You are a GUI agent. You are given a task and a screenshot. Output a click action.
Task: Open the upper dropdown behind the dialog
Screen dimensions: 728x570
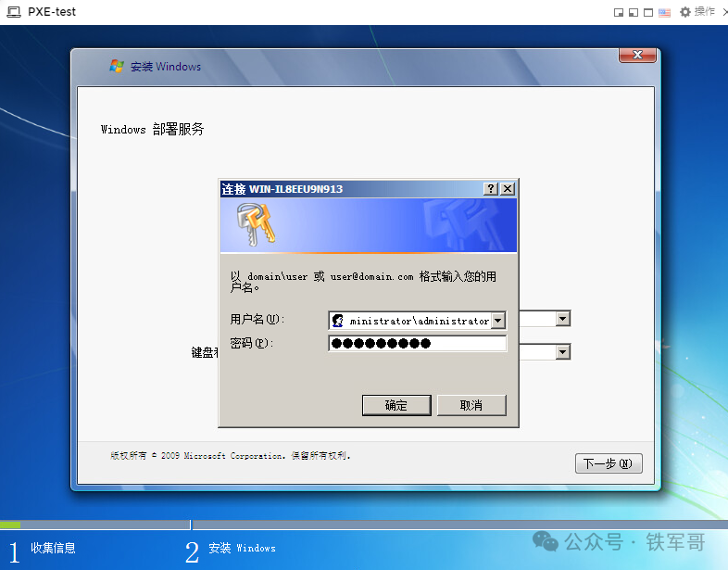[563, 319]
